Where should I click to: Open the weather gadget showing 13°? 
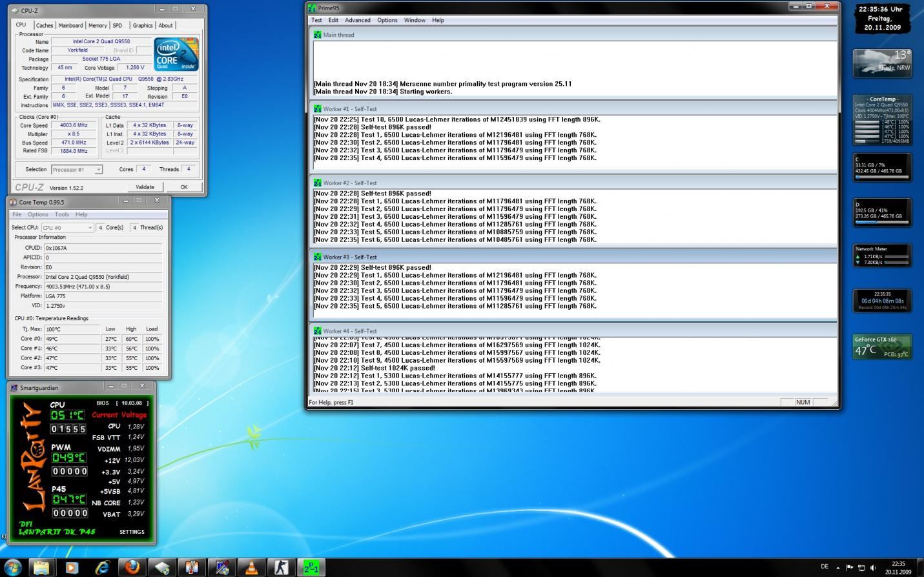pos(882,63)
